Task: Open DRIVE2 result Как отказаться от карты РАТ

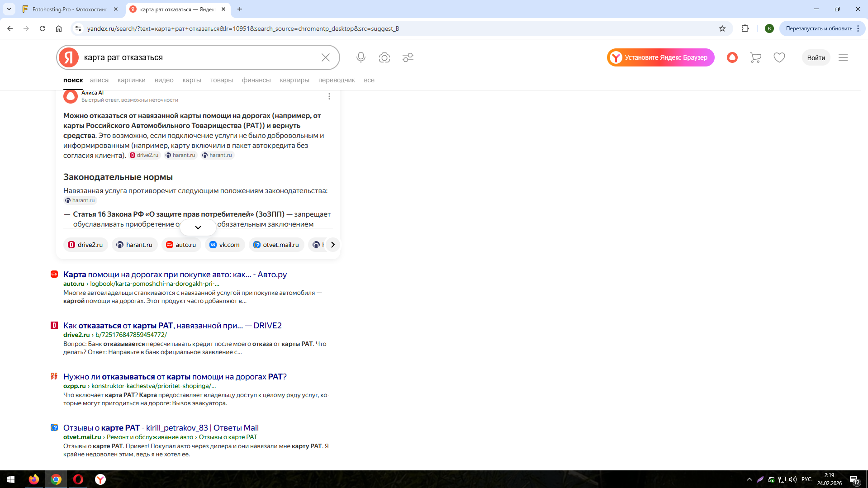Action: coord(172,326)
